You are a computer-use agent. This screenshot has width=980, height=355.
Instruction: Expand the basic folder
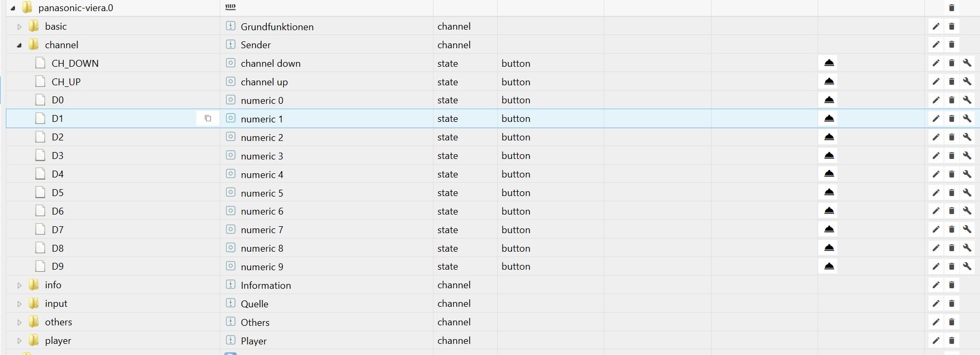(x=20, y=26)
